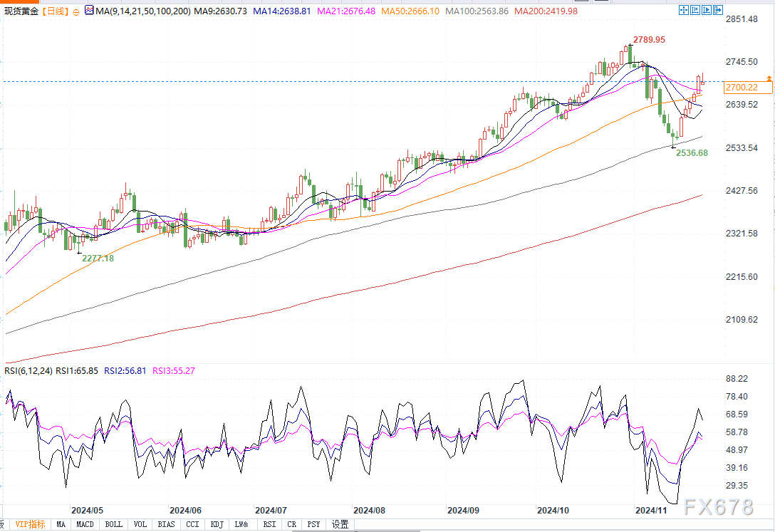Screen dimensions: 775x532
Task: Select the VOL indicator tab
Action: click(x=140, y=525)
